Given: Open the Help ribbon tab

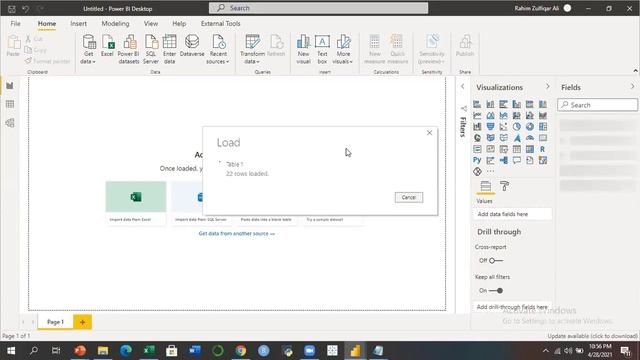Looking at the screenshot, I should (x=179, y=24).
